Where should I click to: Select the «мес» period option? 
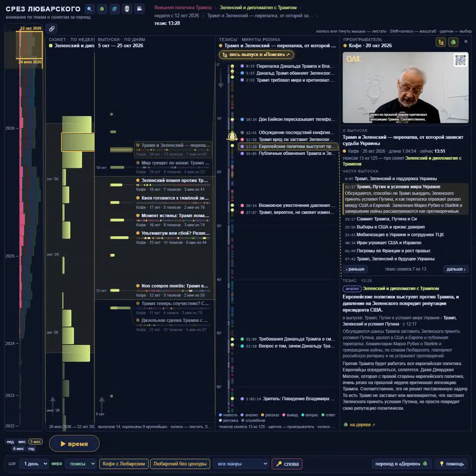(22, 442)
